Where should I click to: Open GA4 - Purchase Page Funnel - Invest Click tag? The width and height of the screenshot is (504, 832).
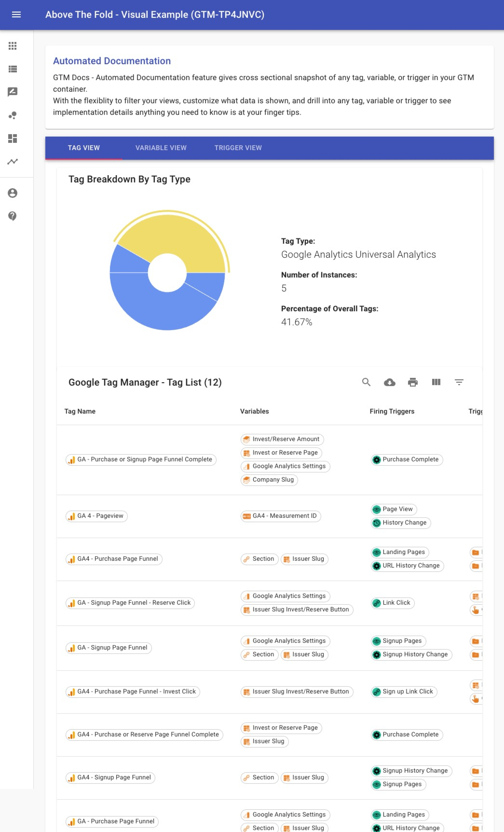tap(133, 692)
